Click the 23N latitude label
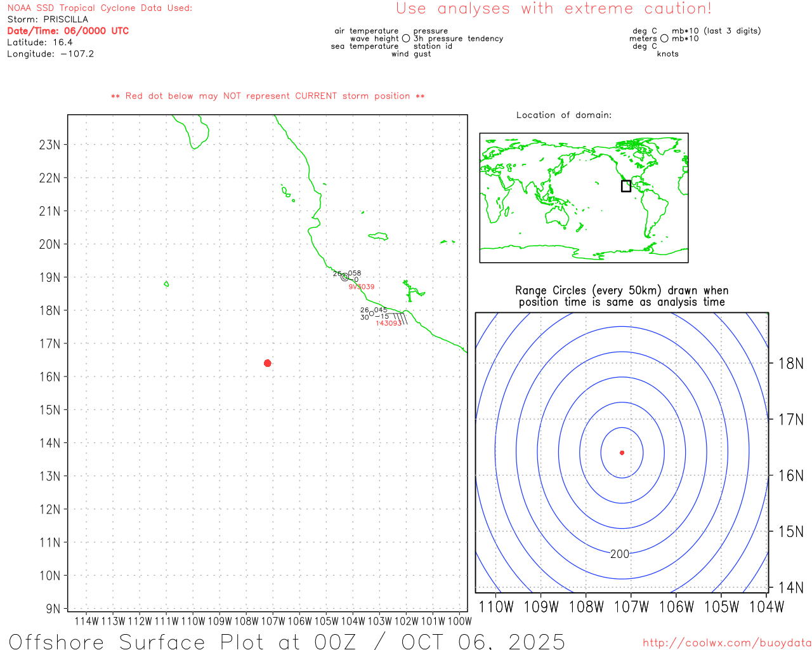 pos(49,145)
